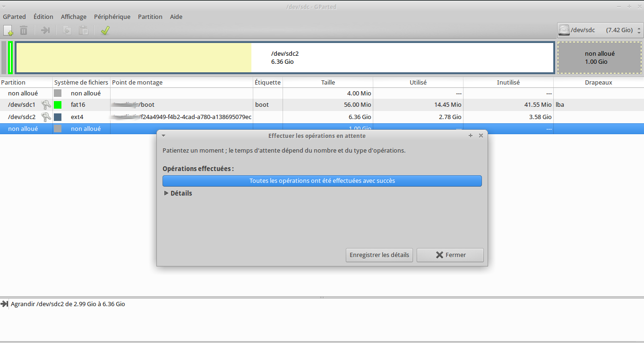This screenshot has width=644, height=343.
Task: Click the green fat16 color swatch
Action: click(58, 105)
